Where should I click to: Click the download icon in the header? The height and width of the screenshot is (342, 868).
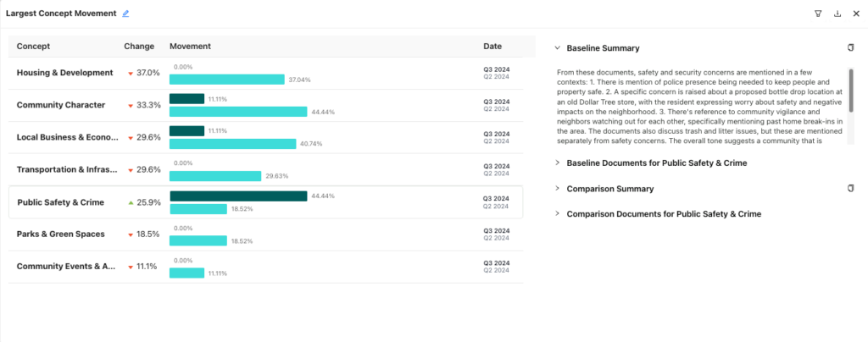click(837, 14)
